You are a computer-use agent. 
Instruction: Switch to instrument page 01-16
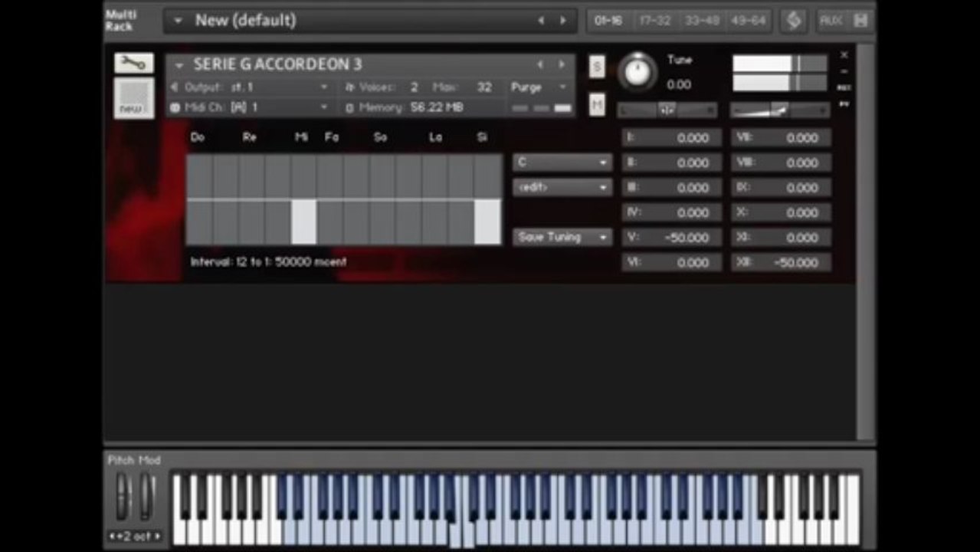point(608,21)
